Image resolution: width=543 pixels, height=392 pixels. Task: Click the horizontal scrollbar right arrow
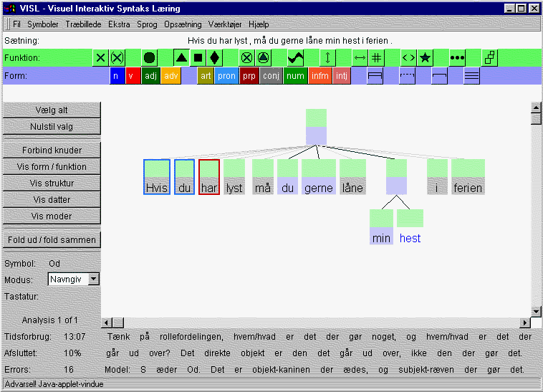pyautogui.click(x=524, y=322)
